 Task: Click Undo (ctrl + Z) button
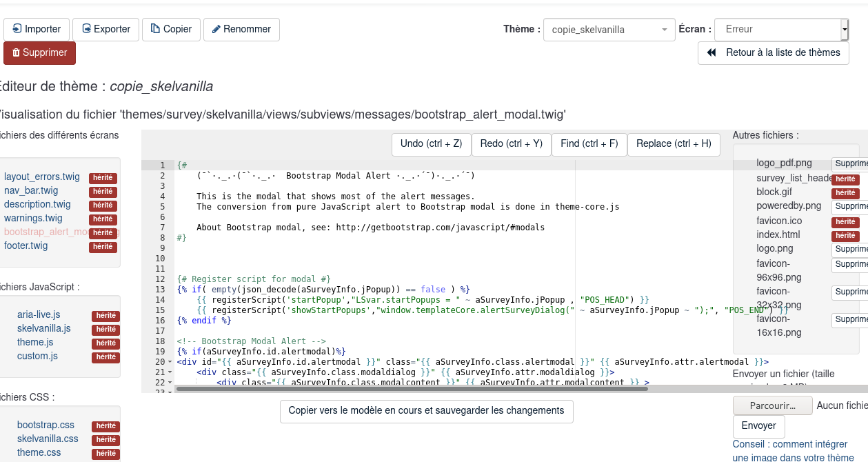(x=431, y=144)
